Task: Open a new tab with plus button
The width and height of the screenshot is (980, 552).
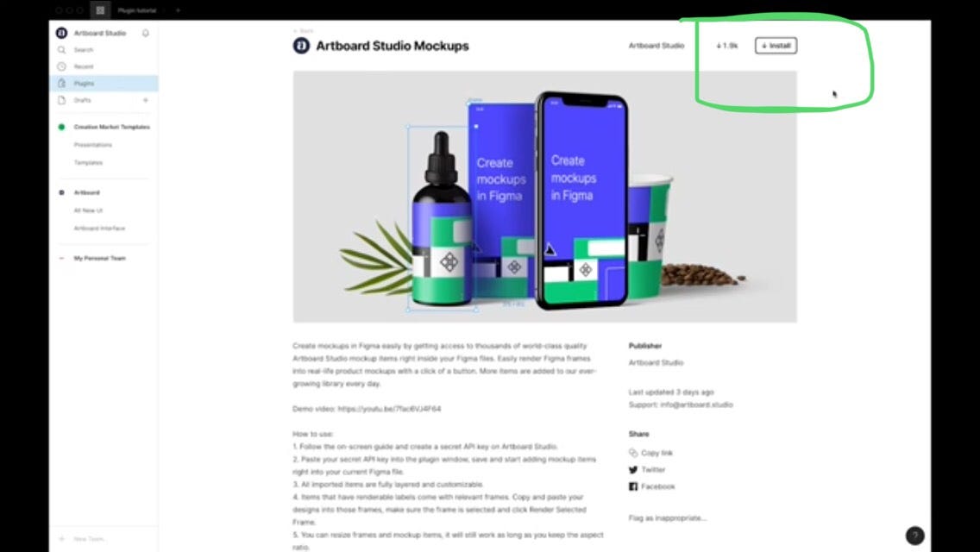Action: point(178,10)
